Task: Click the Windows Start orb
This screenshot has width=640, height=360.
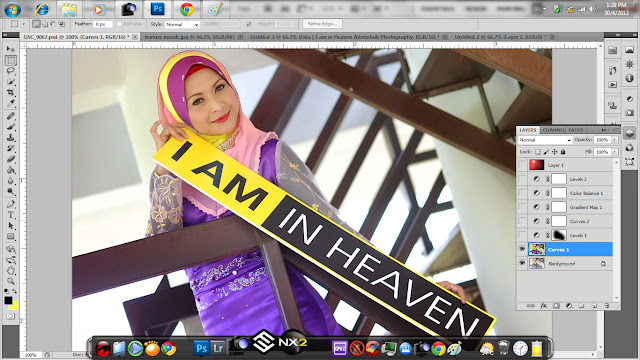Action: tap(12, 9)
